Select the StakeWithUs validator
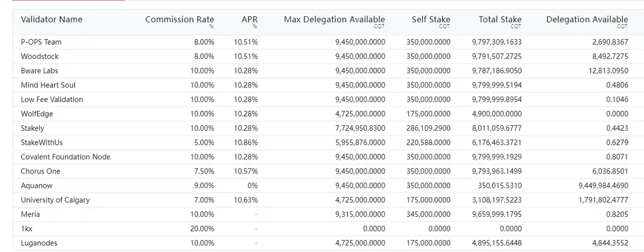This screenshot has width=644, height=252. click(x=42, y=142)
